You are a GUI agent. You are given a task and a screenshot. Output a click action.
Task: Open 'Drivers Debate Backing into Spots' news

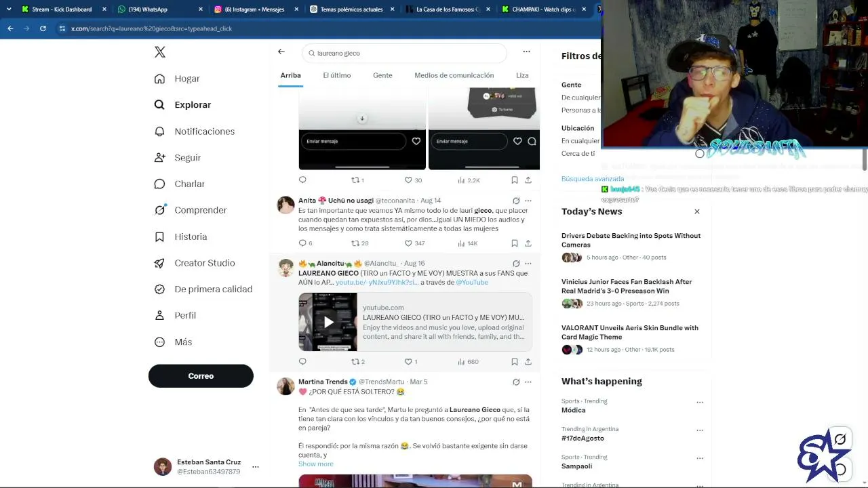pyautogui.click(x=631, y=240)
